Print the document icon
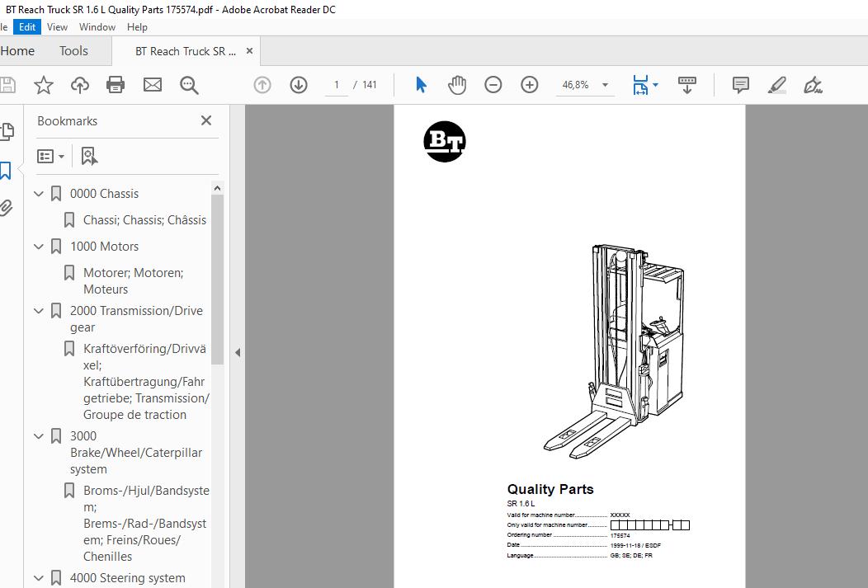The height and width of the screenshot is (588, 868). pyautogui.click(x=116, y=85)
